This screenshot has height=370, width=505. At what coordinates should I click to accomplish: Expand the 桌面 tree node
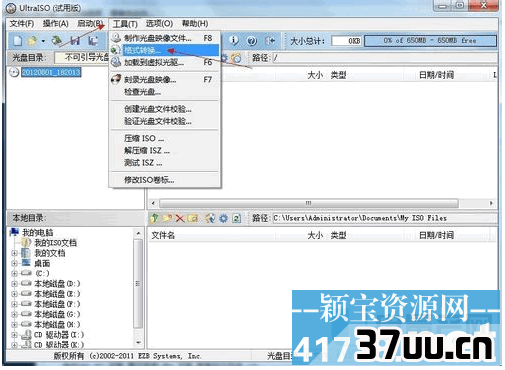click(x=14, y=263)
